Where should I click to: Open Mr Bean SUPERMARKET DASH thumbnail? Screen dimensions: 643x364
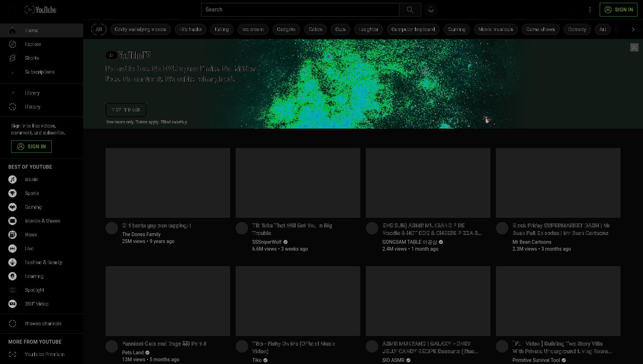pyautogui.click(x=558, y=183)
